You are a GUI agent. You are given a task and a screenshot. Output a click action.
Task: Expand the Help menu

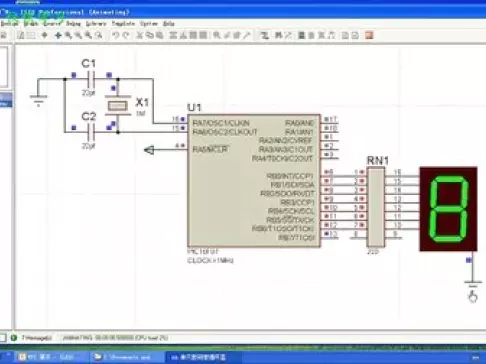click(169, 24)
